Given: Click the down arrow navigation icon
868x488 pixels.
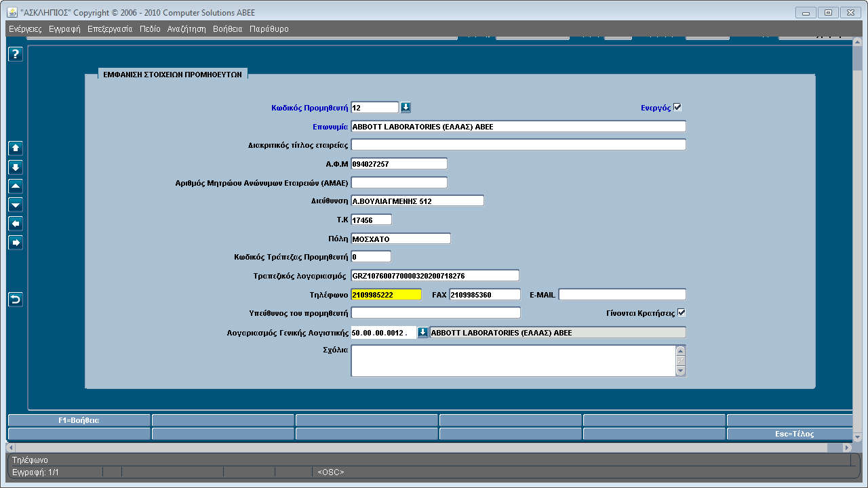Looking at the screenshot, I should 16,167.
